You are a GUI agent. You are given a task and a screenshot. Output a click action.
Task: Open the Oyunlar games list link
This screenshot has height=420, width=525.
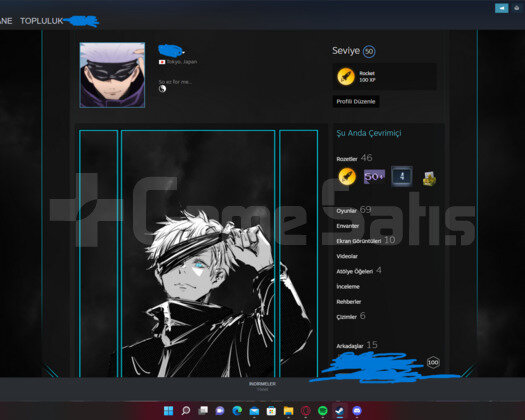346,211
